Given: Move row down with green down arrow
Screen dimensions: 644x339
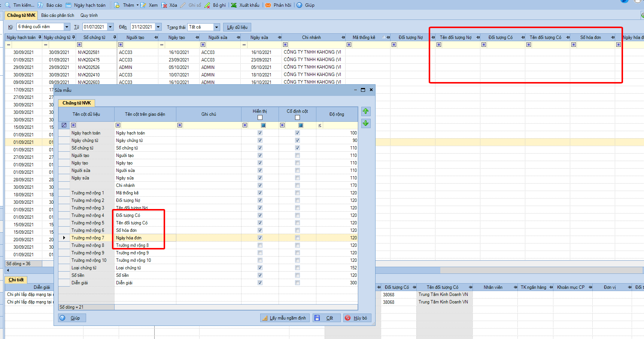Looking at the screenshot, I should (366, 123).
